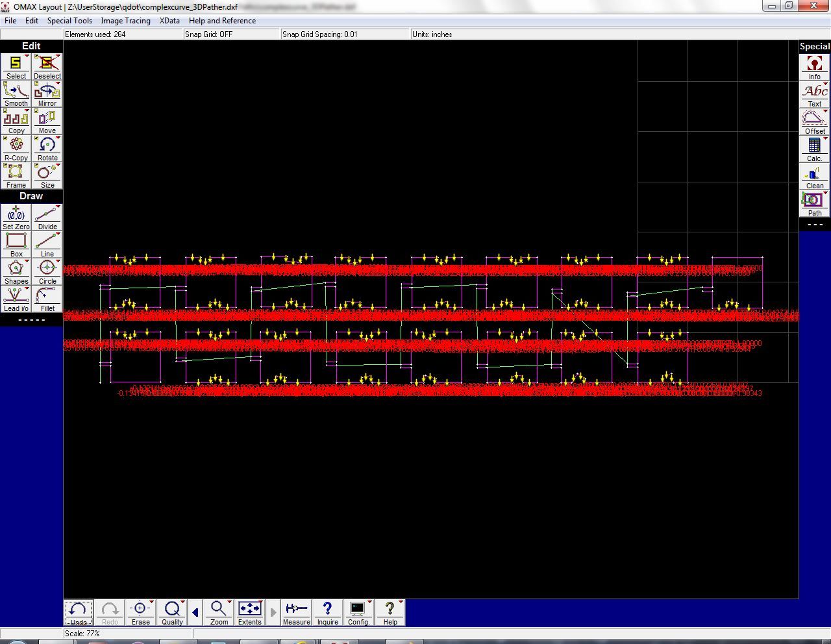Open the Special Tools menu
Screen dimensions: 831x644
coord(69,21)
